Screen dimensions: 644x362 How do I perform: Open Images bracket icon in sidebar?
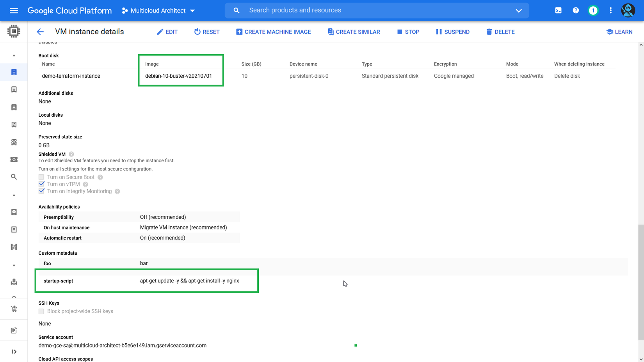click(x=14, y=247)
